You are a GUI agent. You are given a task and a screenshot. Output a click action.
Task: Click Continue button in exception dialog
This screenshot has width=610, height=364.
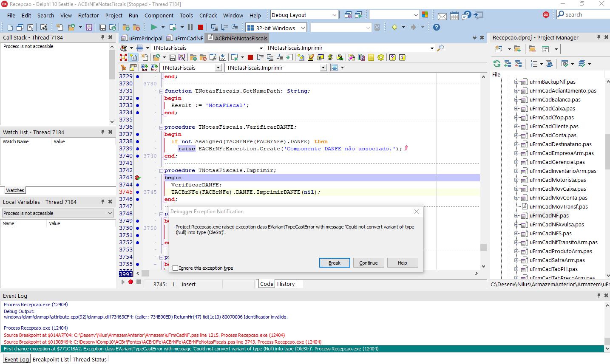[368, 263]
